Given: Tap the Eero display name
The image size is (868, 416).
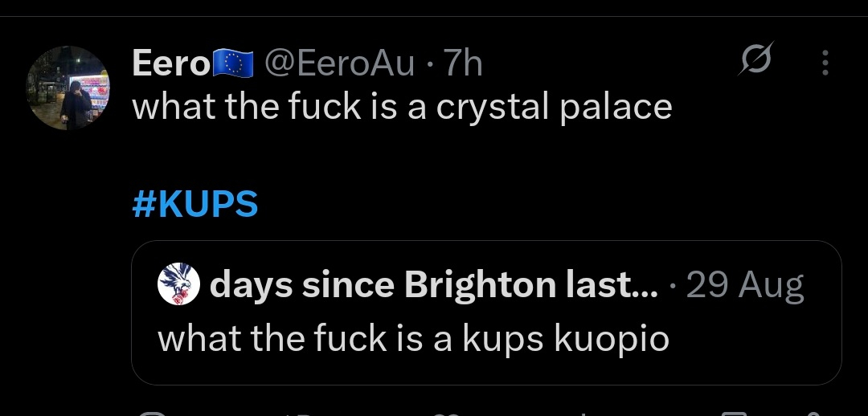Looking at the screenshot, I should click(x=170, y=63).
